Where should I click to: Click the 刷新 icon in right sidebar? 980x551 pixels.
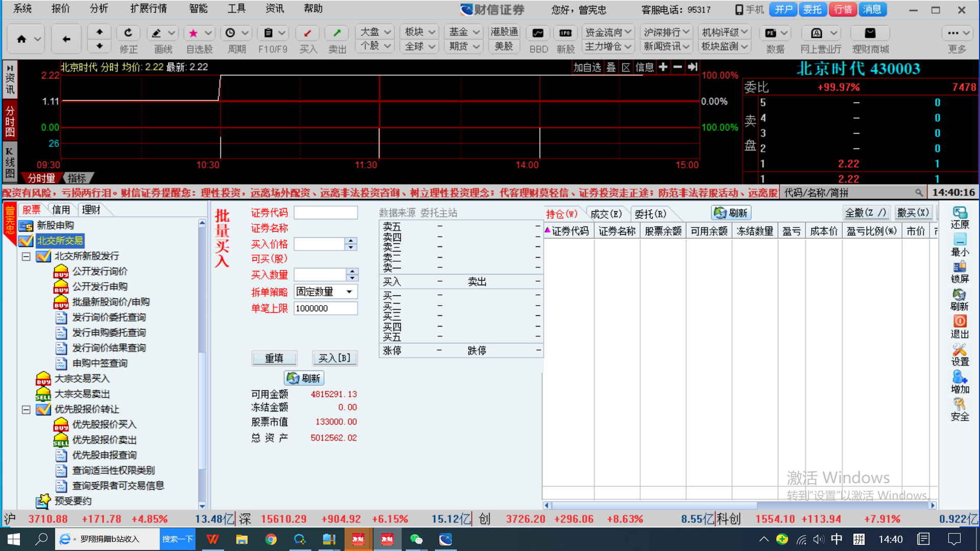point(960,294)
